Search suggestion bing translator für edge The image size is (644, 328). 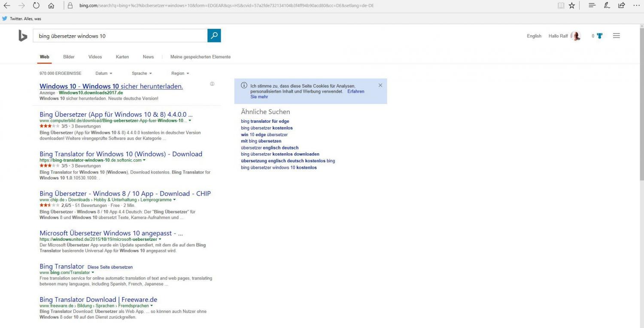tap(265, 121)
